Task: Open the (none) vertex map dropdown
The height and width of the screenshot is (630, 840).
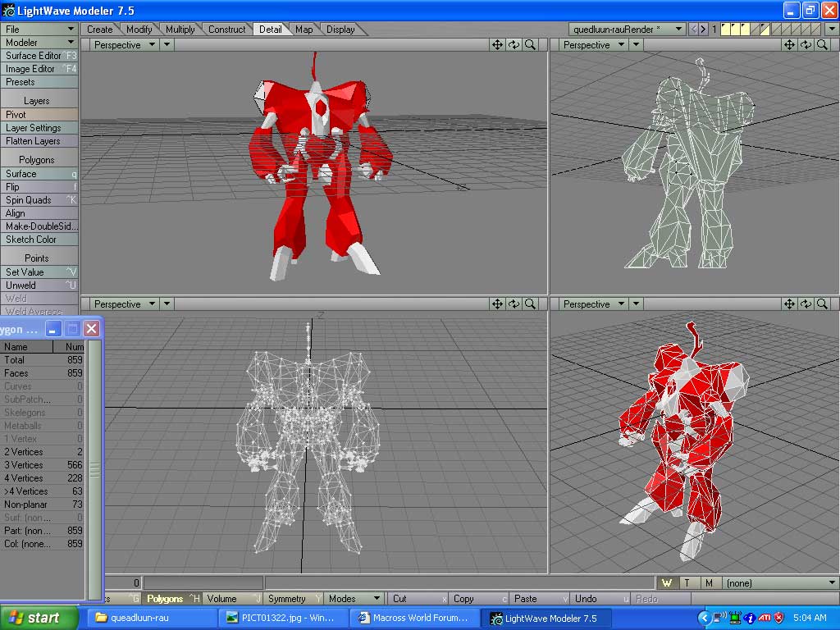Action: (x=780, y=583)
